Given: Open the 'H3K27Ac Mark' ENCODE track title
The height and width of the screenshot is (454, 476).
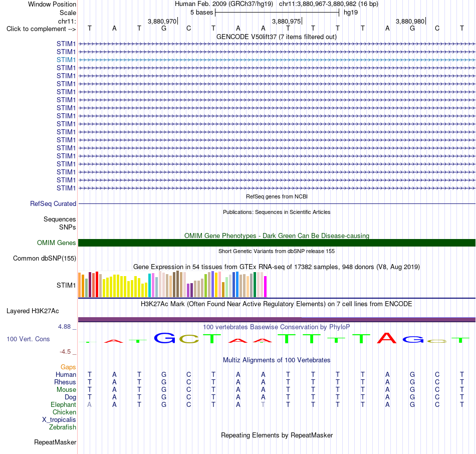Looking at the screenshot, I should coord(277,304).
